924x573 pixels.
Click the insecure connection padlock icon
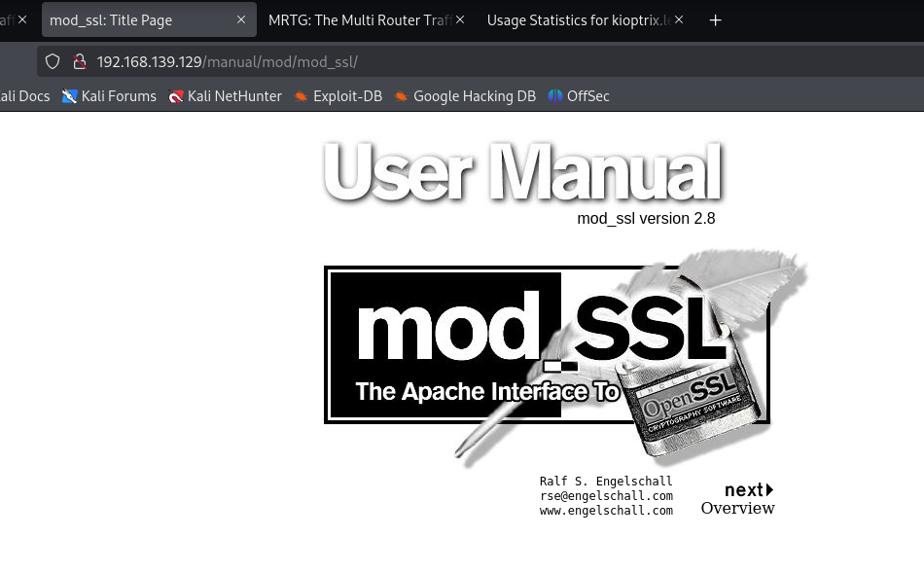(x=80, y=61)
